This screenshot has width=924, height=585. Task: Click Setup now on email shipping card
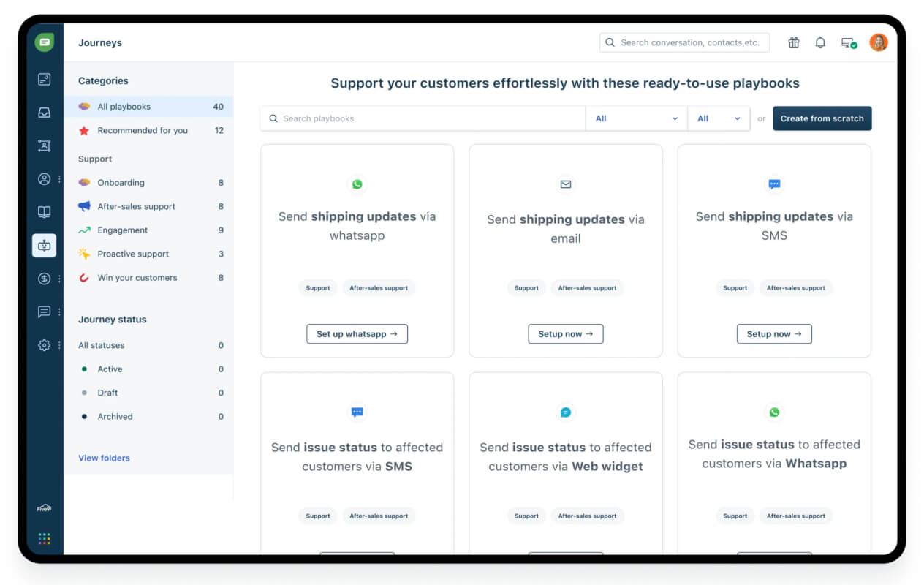point(566,334)
